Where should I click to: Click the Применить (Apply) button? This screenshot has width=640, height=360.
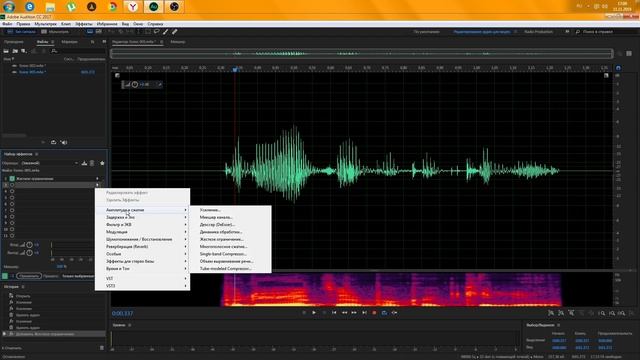pyautogui.click(x=29, y=276)
